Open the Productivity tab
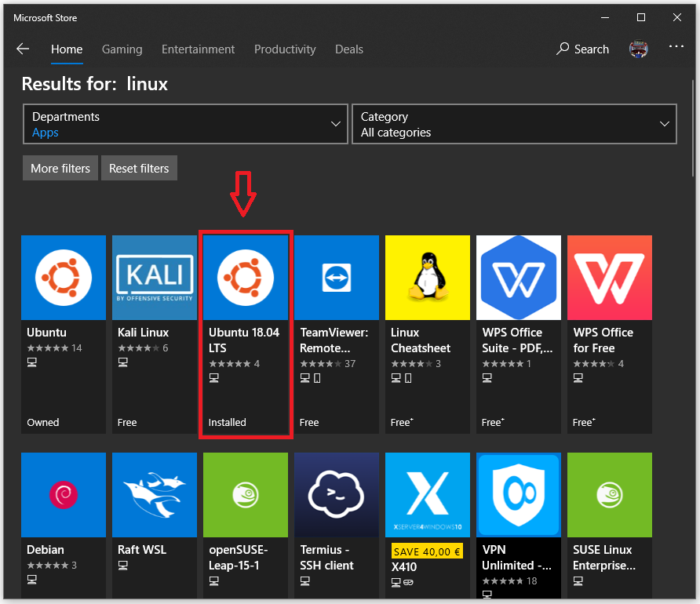 click(x=285, y=49)
